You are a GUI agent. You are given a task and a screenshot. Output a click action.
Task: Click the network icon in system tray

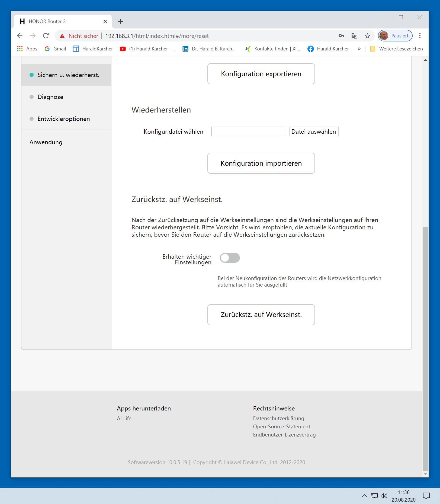pos(374,496)
